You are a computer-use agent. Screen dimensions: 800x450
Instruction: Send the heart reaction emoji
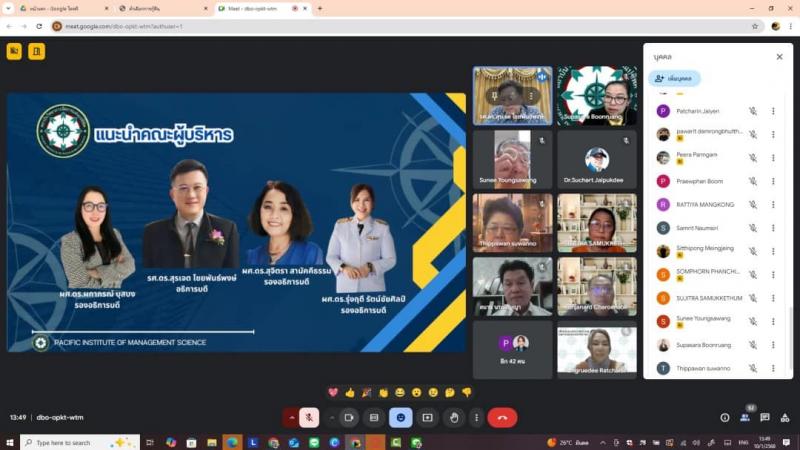333,392
